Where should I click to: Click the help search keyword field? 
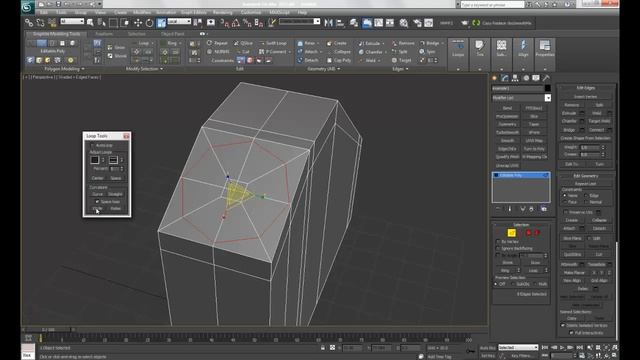[492, 5]
